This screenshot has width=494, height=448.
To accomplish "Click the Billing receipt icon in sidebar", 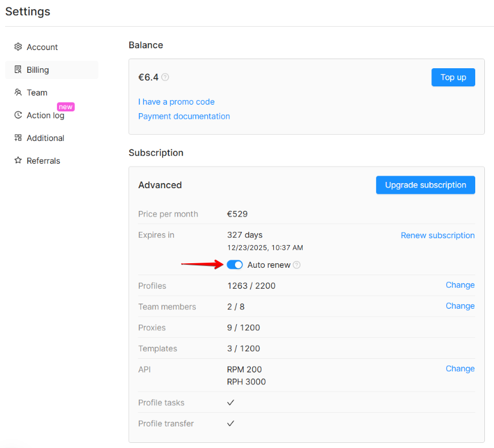I will 18,70.
